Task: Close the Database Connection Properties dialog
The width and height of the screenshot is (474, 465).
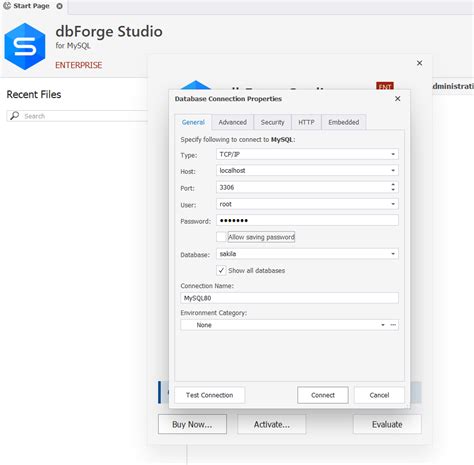Action: (398, 99)
